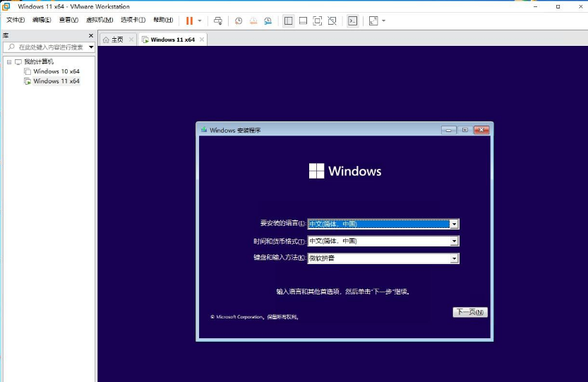Image resolution: width=588 pixels, height=382 pixels.
Task: Click the 下一页(N) button
Action: 470,312
